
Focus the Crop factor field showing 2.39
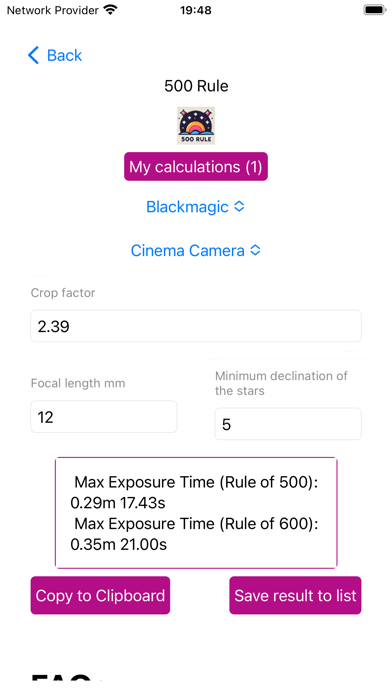click(x=196, y=326)
